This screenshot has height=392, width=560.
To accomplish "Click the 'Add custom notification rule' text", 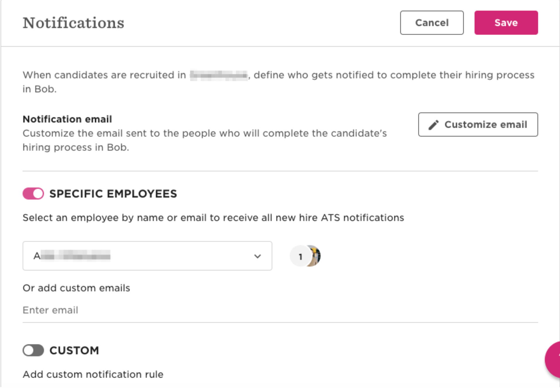I will coord(93,374).
